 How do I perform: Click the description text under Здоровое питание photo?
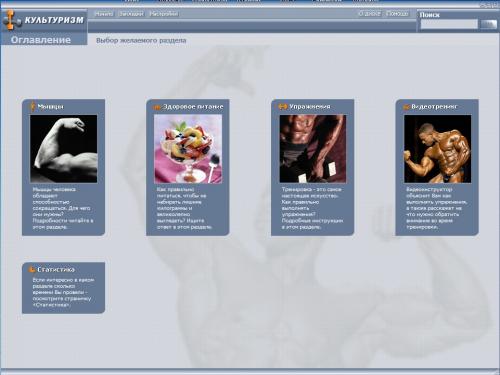[184, 208]
